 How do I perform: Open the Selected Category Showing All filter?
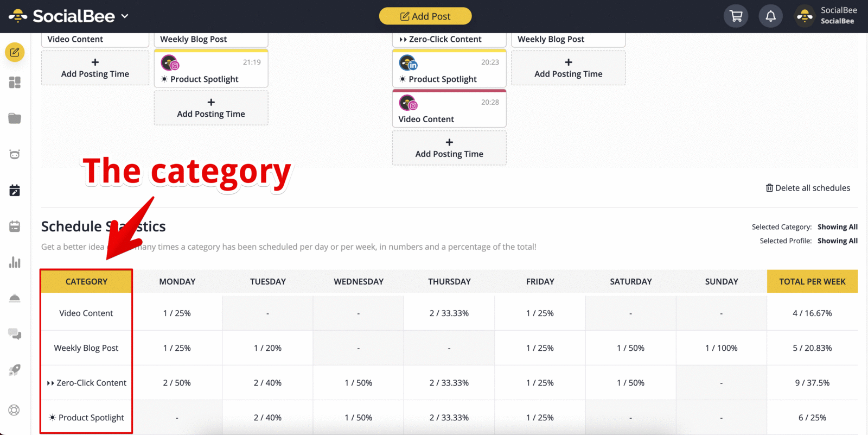pyautogui.click(x=837, y=227)
